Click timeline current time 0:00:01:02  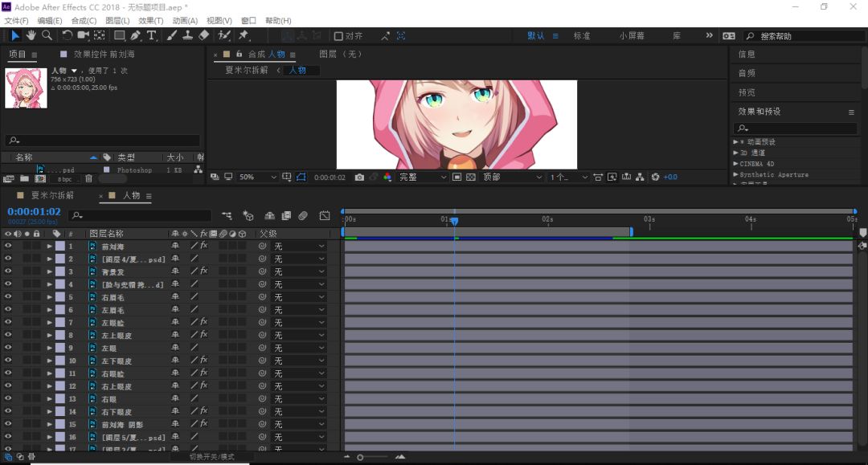point(34,212)
